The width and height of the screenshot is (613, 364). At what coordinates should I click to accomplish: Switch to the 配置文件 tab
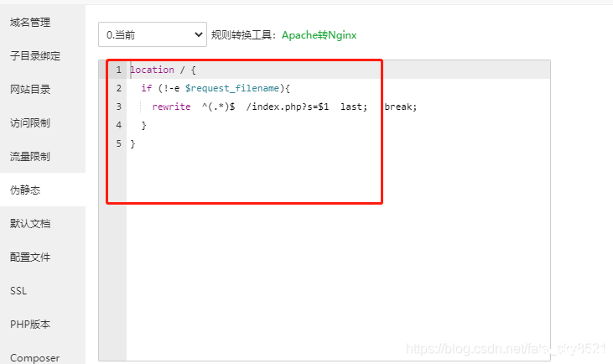coord(30,257)
